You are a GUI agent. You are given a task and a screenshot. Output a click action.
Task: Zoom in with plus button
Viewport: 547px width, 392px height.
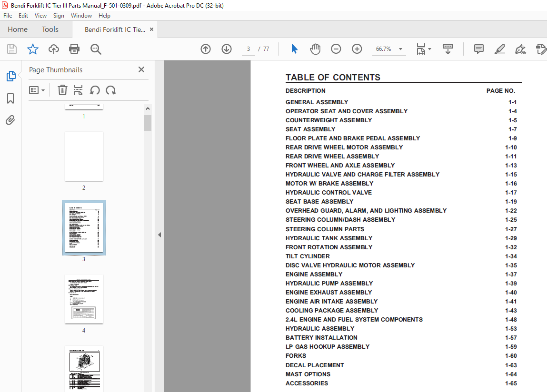point(357,49)
